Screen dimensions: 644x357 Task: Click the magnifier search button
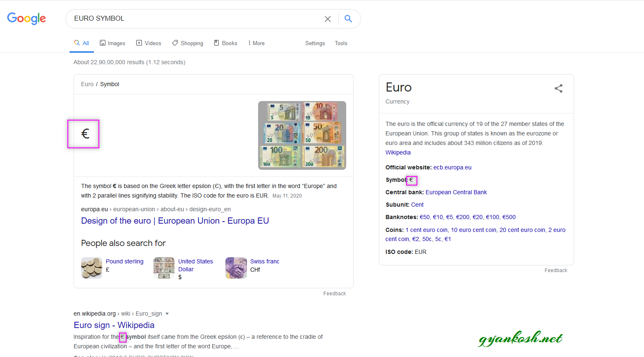[x=348, y=19]
